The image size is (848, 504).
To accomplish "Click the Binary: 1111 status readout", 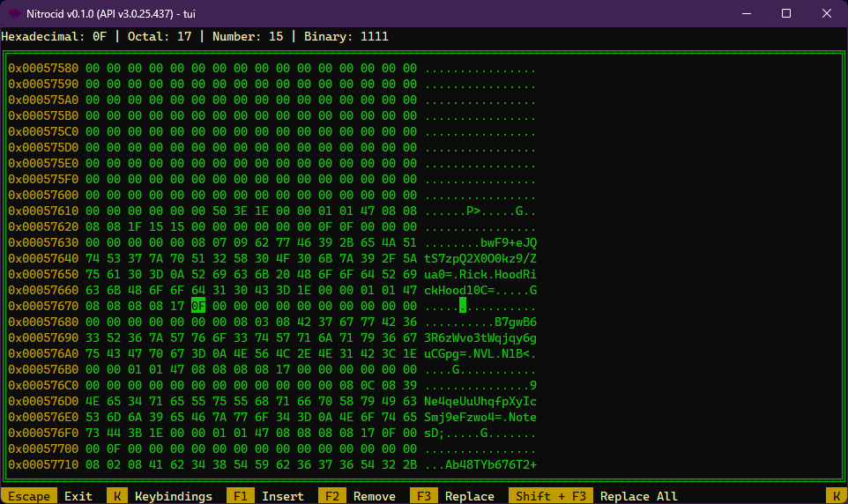I will [346, 37].
